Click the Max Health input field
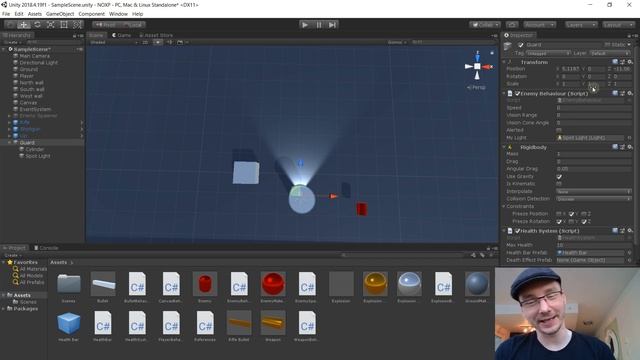The width and height of the screenshot is (640, 360). 594,245
